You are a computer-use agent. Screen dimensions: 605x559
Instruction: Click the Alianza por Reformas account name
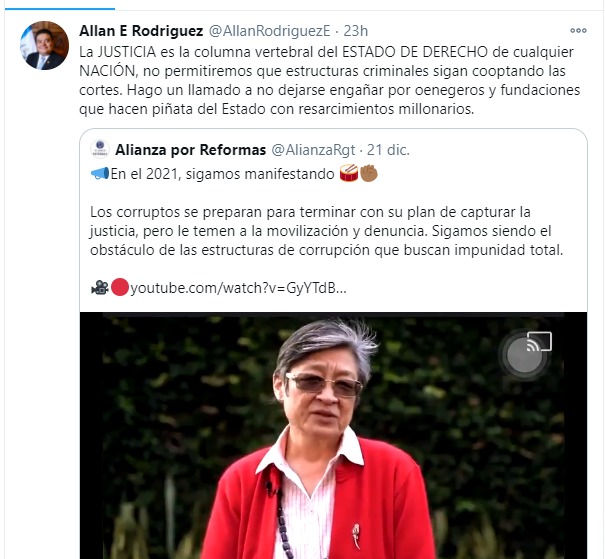[191, 150]
